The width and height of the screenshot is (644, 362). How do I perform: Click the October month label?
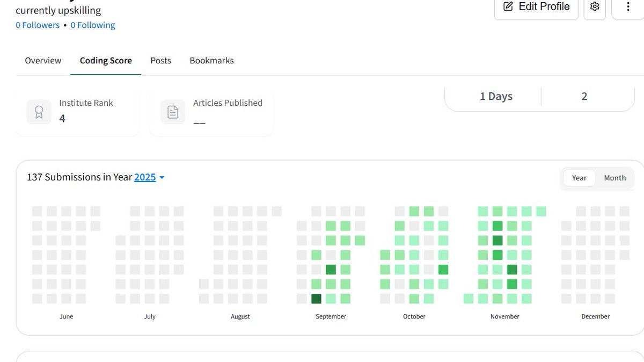pyautogui.click(x=414, y=316)
